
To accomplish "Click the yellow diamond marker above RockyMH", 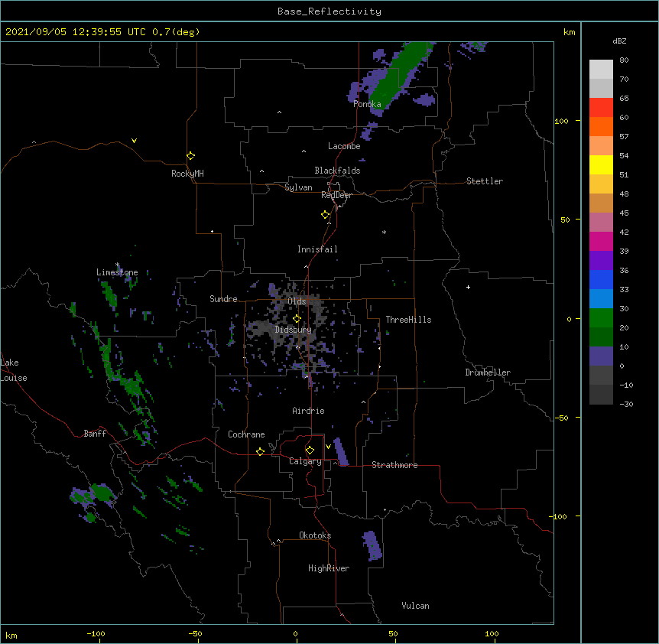I will pos(190,156).
